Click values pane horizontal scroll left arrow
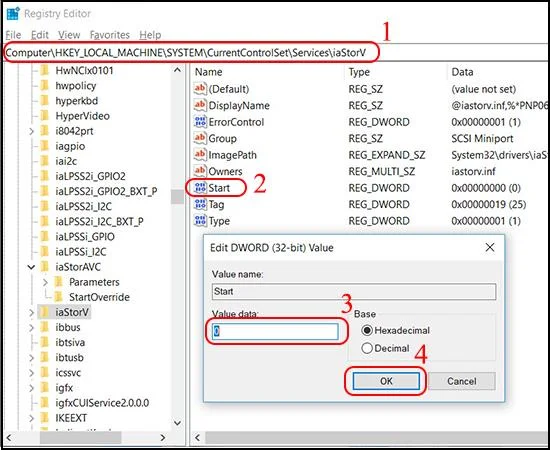The height and width of the screenshot is (450, 550). [x=197, y=437]
